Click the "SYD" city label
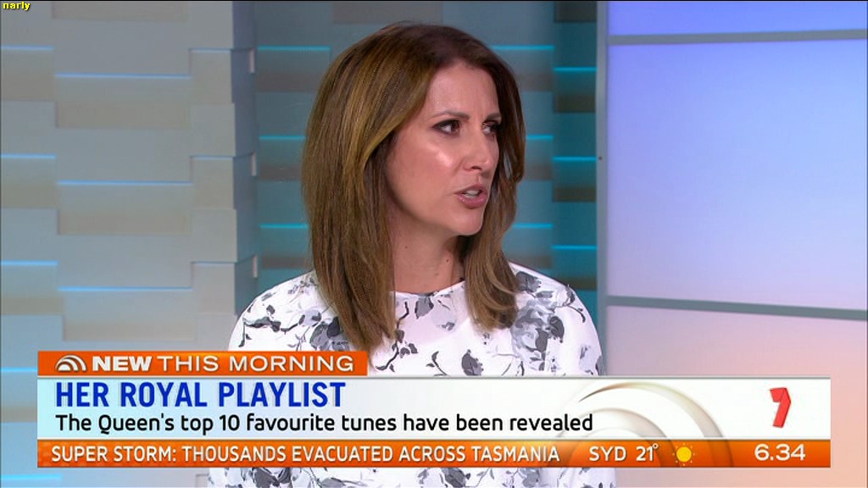Screen dimensions: 868x488 pyautogui.click(x=608, y=454)
